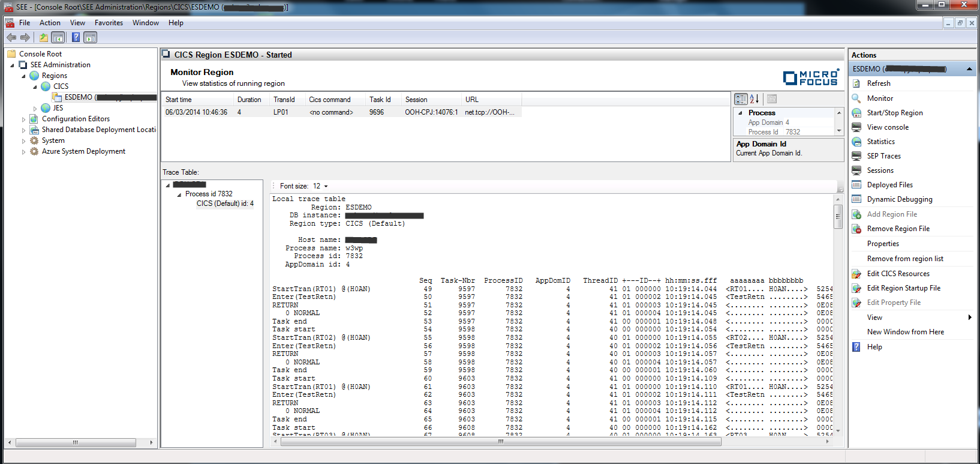This screenshot has height=464, width=980.
Task: Select the Process id 7832 tree item
Action: [x=208, y=194]
